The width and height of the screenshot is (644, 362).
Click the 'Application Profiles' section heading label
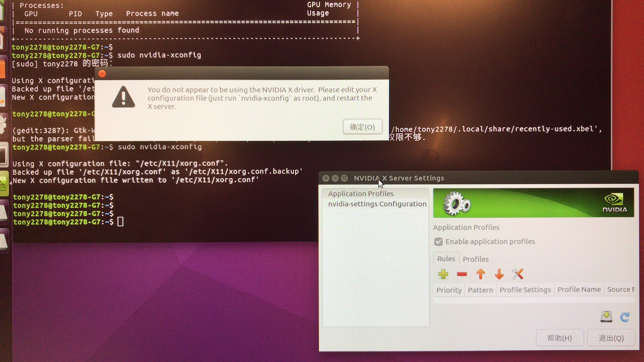[x=466, y=227]
